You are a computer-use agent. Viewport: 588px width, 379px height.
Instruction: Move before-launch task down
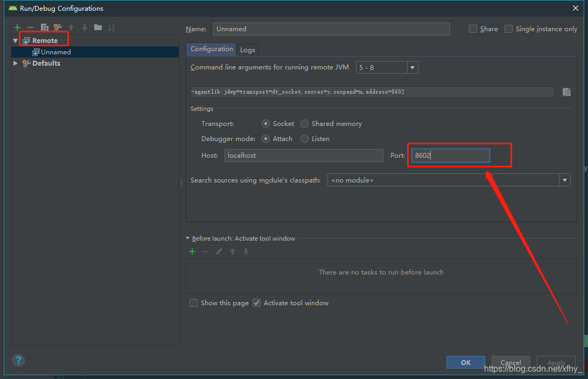tap(246, 251)
